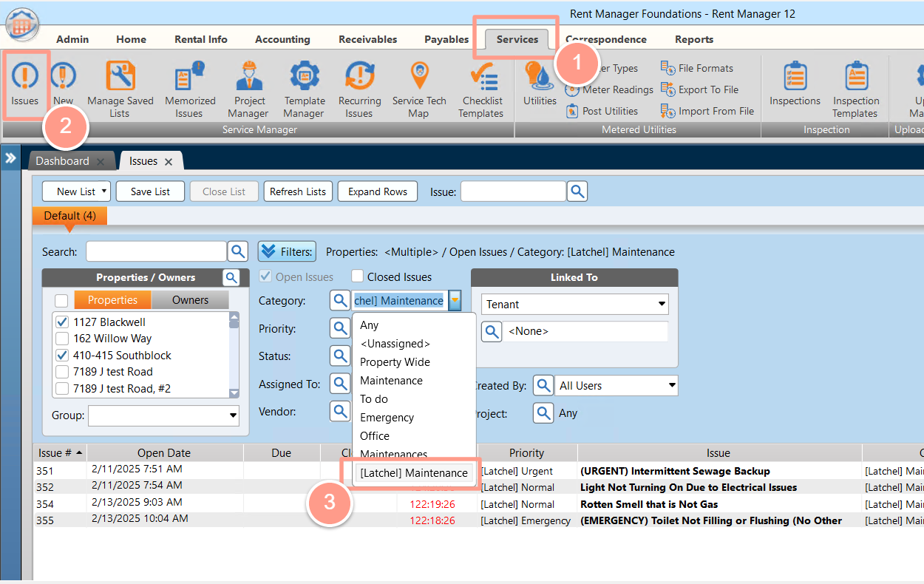924x584 pixels.
Task: Open the New List dropdown
Action: point(77,191)
